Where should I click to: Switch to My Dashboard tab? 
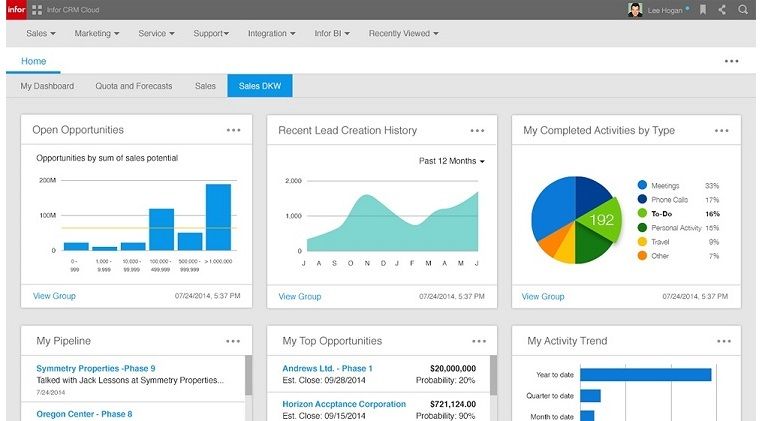click(x=47, y=86)
